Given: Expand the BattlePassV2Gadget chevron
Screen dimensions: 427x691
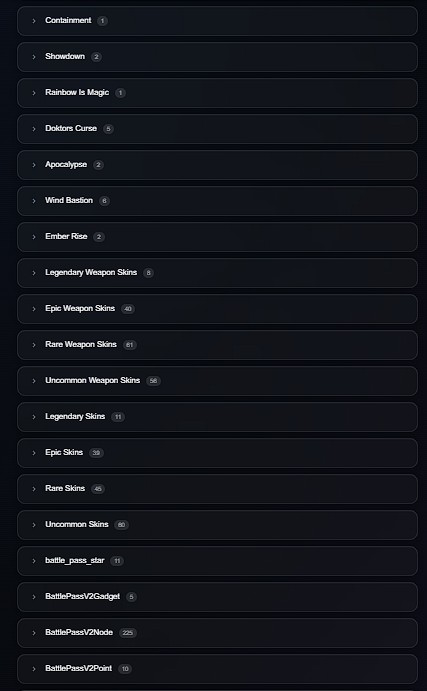Looking at the screenshot, I should pyautogui.click(x=34, y=597).
